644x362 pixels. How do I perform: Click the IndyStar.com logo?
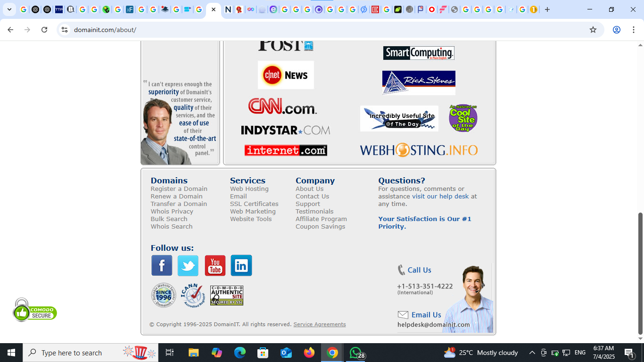[285, 130]
